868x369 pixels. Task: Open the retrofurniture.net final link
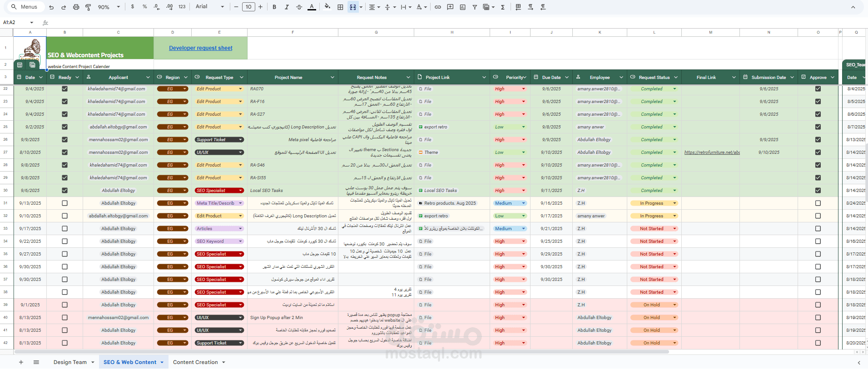712,153
